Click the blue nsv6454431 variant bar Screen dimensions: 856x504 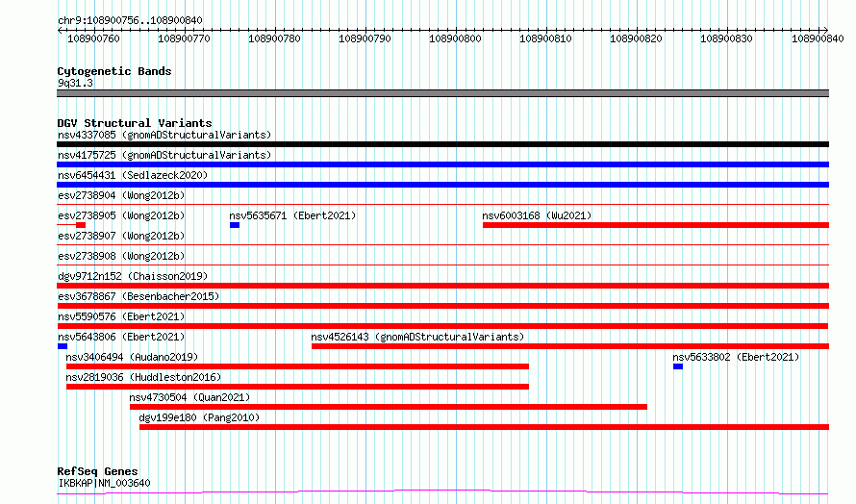click(x=442, y=185)
